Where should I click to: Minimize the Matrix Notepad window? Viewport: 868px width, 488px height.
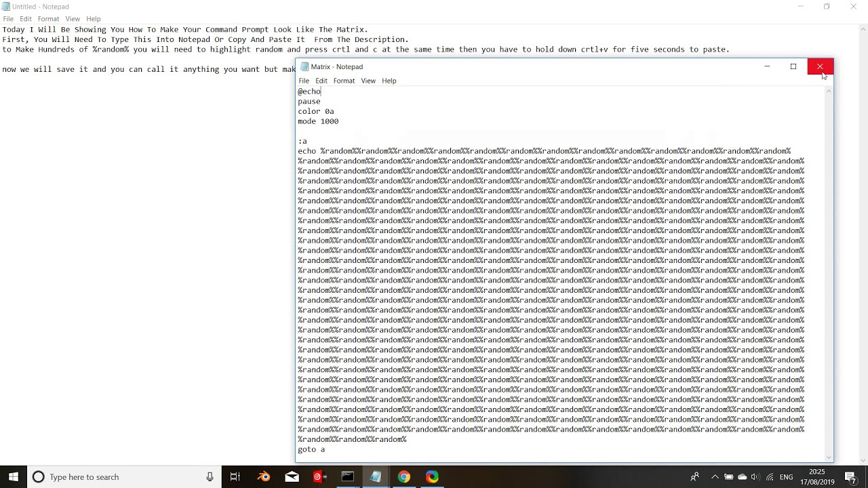767,66
